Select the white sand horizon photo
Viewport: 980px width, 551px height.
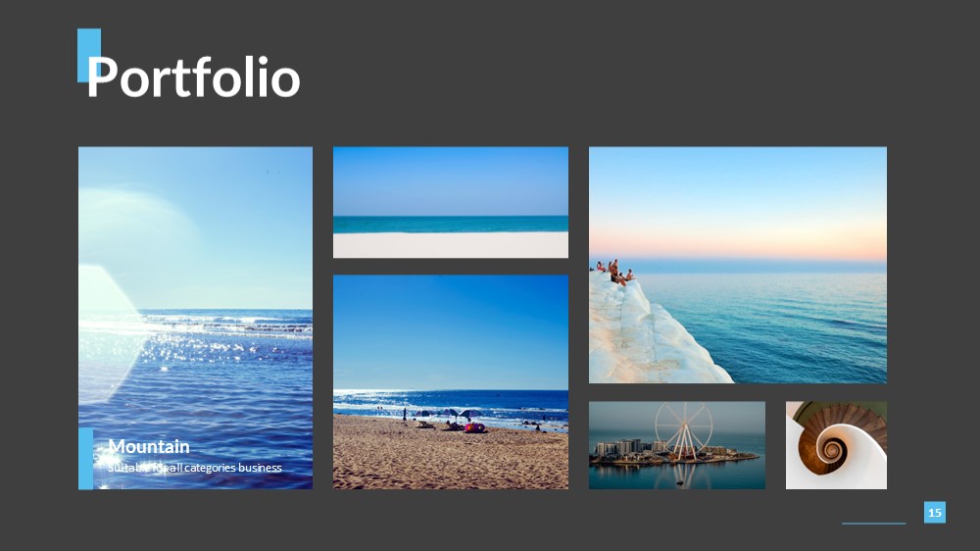point(451,202)
